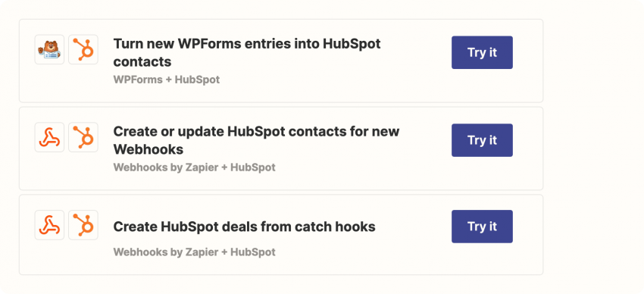Click the 'Webhooks by Zapier + HubSpot' subtitle under the deals title

pos(194,252)
